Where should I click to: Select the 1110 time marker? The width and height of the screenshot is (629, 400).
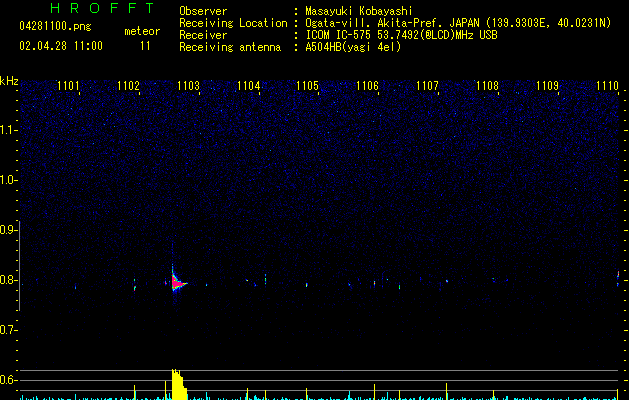click(x=606, y=86)
